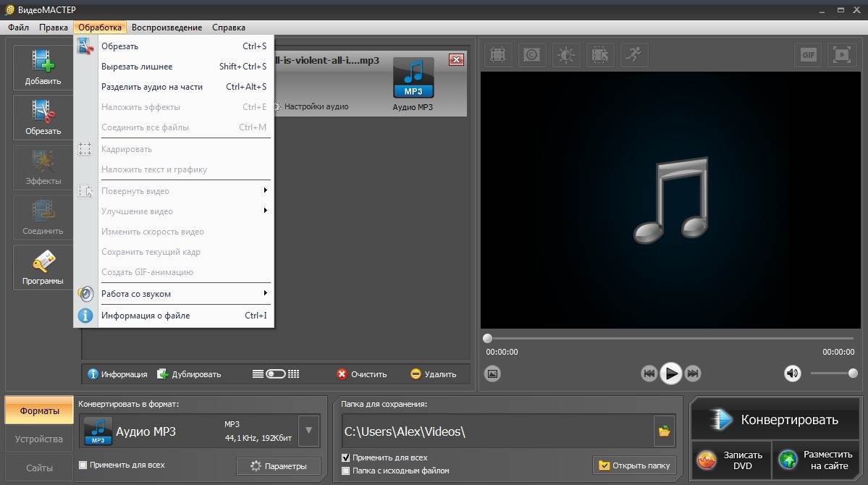Click the snapshot icon below the preview

[x=492, y=374]
